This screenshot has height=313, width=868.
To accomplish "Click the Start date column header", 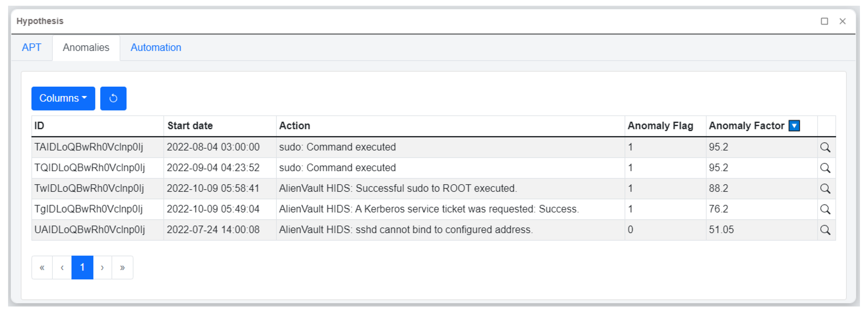I will click(190, 126).
